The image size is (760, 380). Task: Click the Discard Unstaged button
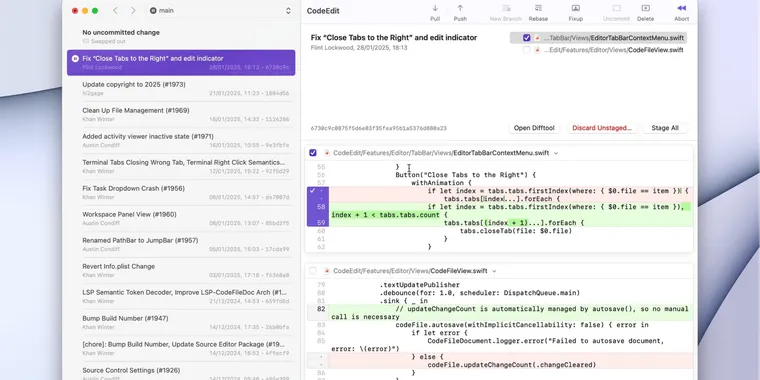click(602, 128)
